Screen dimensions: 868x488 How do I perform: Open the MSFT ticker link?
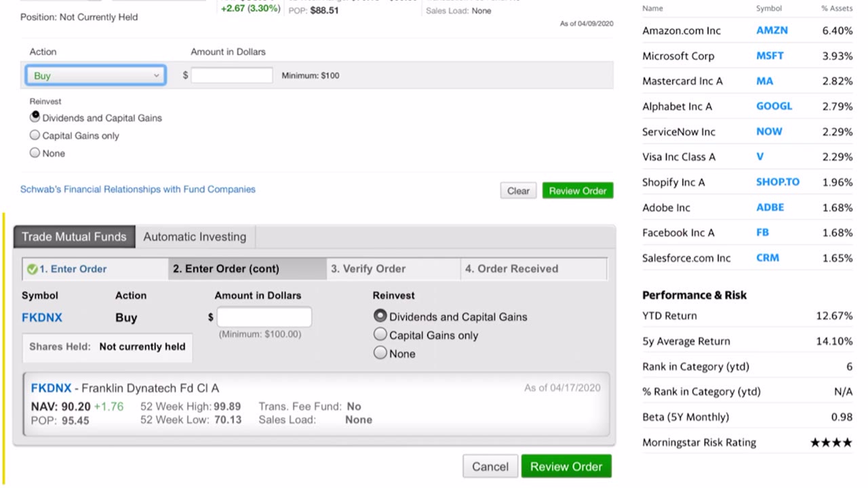coord(770,56)
